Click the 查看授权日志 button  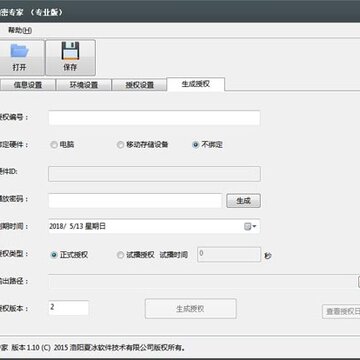pyautogui.click(x=341, y=312)
